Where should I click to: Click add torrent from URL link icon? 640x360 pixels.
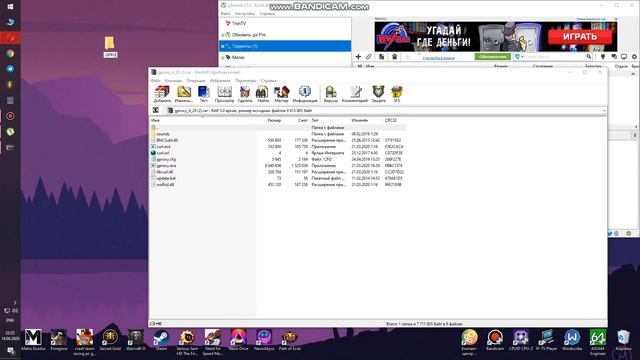pyautogui.click(x=369, y=57)
